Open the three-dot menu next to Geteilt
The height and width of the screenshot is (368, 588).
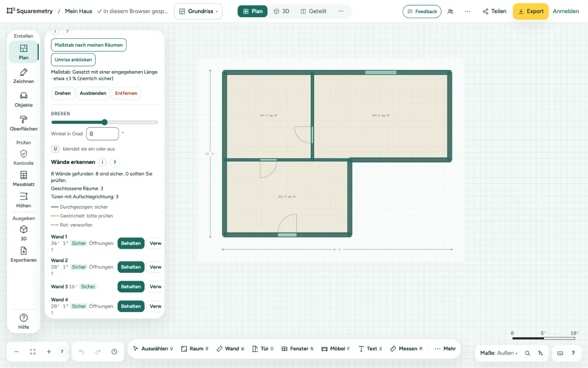[x=341, y=11]
